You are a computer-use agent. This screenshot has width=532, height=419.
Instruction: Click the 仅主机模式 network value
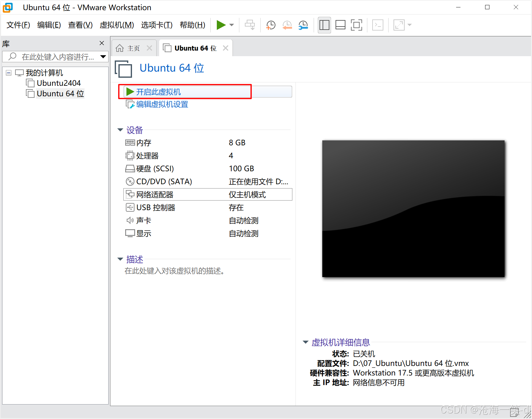pyautogui.click(x=247, y=195)
